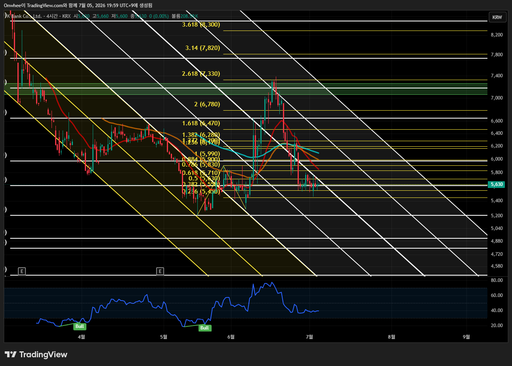Click the 6,600 price axis label
The image size is (512, 366).
click(x=497, y=121)
